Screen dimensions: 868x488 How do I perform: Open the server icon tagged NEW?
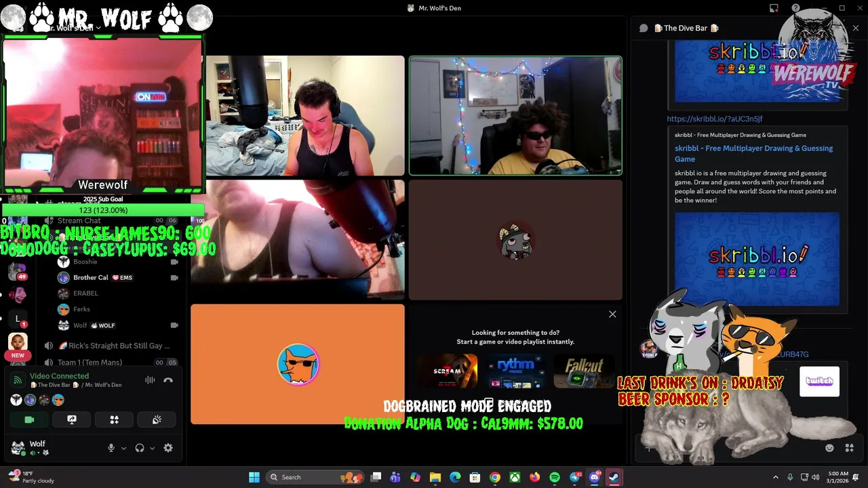point(18,344)
